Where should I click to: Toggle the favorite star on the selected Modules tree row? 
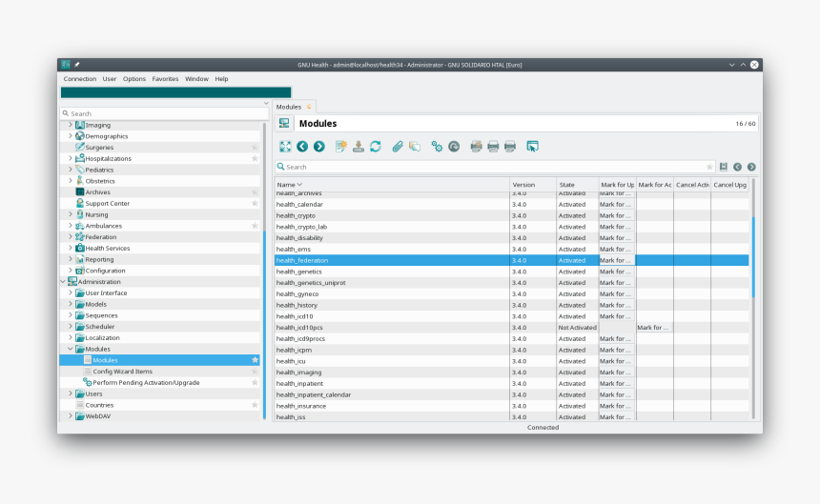click(255, 360)
